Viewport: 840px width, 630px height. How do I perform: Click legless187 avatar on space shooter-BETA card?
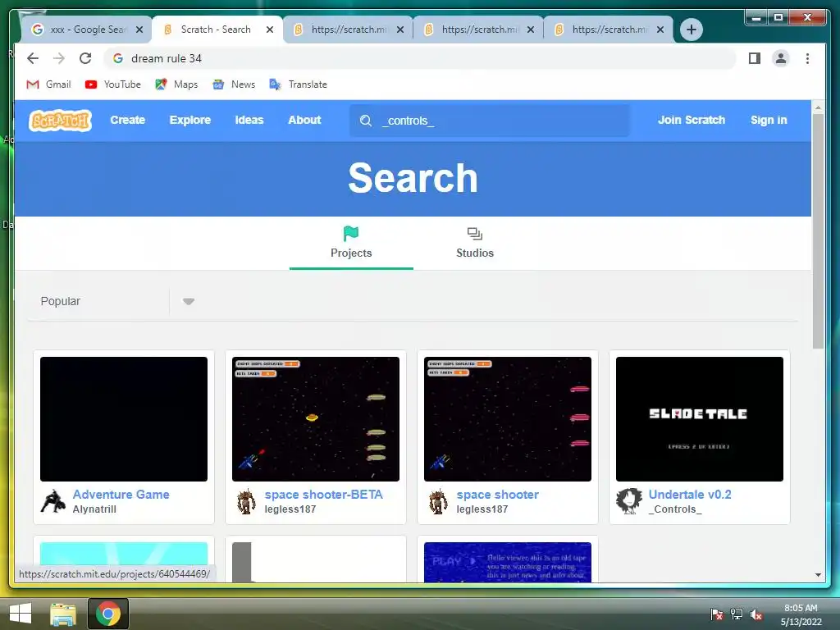point(246,501)
